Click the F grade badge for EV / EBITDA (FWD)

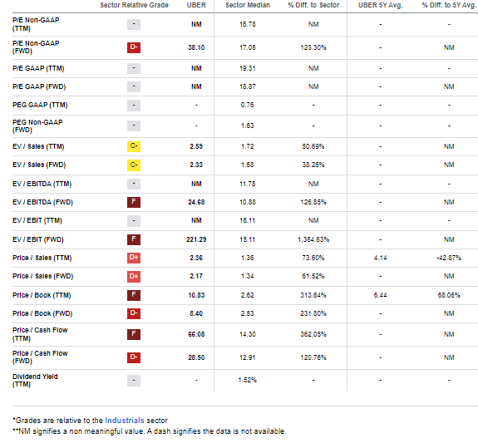[x=134, y=202]
